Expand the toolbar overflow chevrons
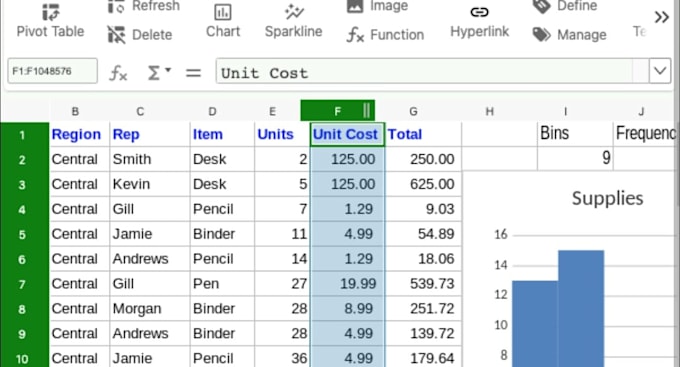The height and width of the screenshot is (367, 680). click(662, 17)
